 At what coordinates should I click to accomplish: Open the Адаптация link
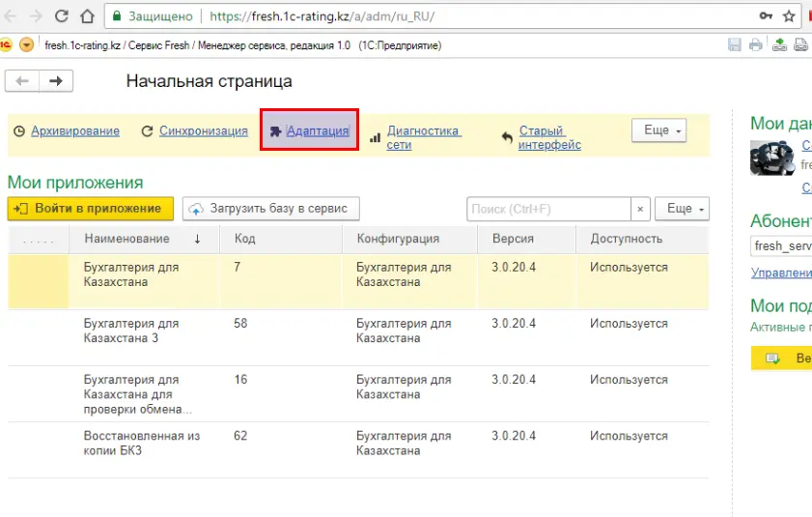coord(318,130)
